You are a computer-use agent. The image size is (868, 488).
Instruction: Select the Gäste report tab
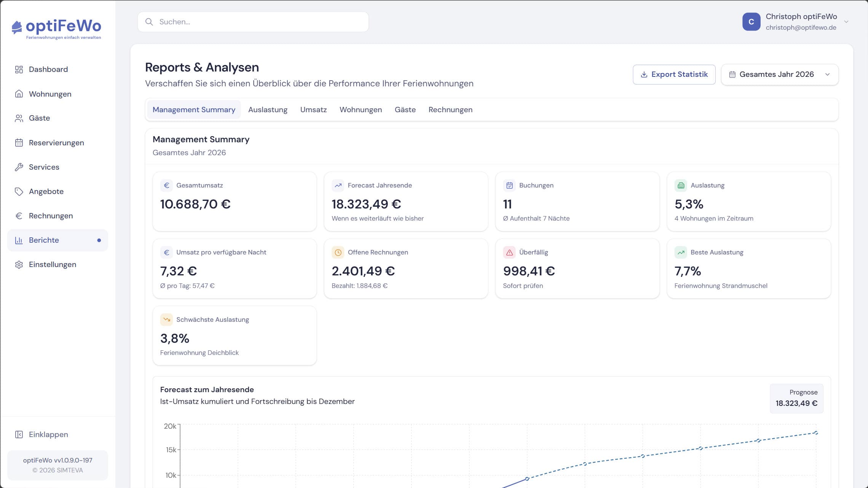(405, 110)
